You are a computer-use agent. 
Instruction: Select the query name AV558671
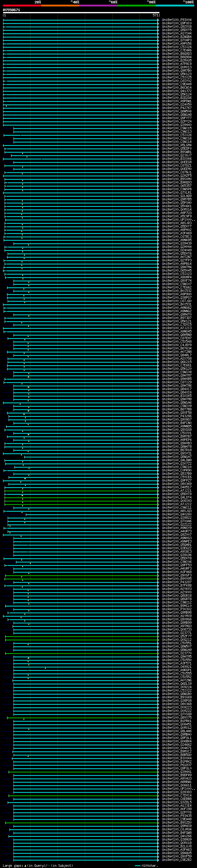click(x=11, y=10)
